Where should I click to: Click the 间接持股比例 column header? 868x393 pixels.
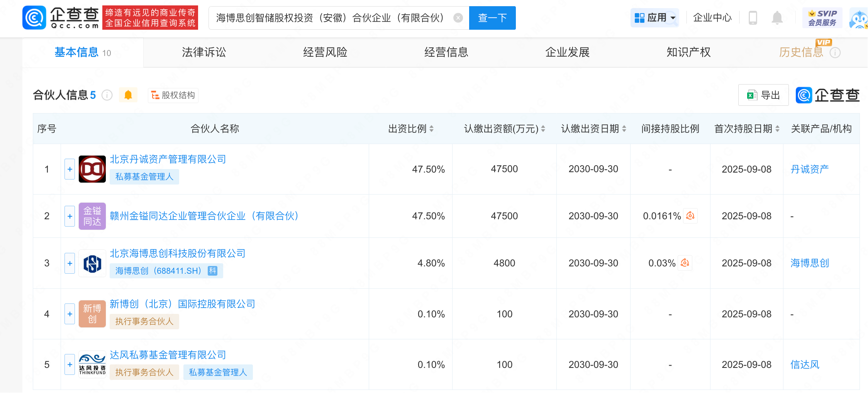pyautogui.click(x=670, y=129)
